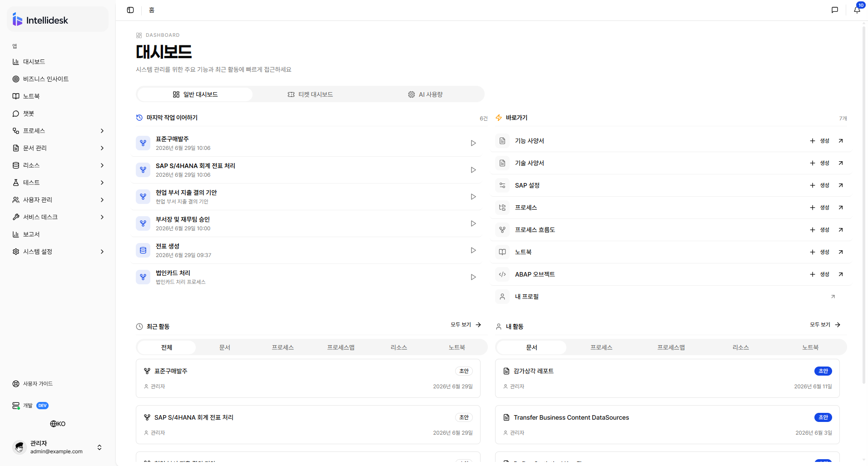Click the 홈 breadcrumb in header
The width and height of the screenshot is (868, 466).
point(152,10)
